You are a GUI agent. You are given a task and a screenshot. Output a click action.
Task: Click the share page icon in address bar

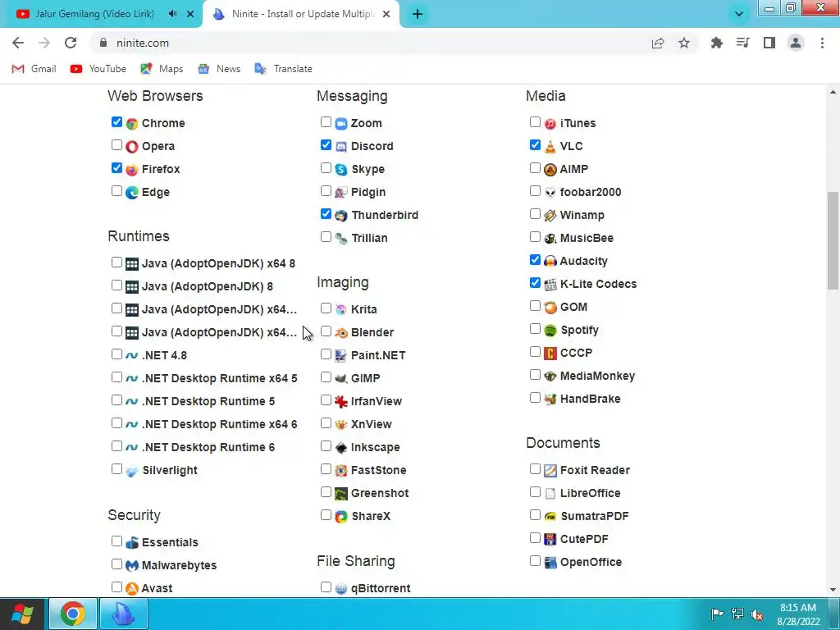pyautogui.click(x=658, y=43)
